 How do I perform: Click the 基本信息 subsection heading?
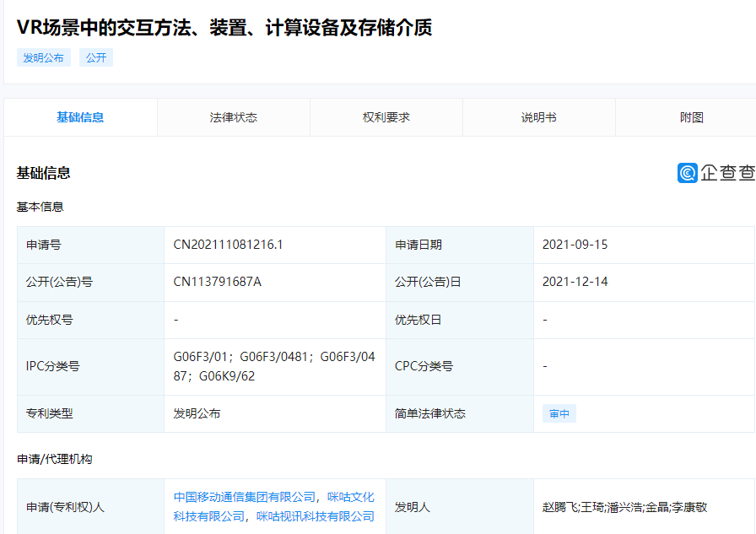pos(40,207)
